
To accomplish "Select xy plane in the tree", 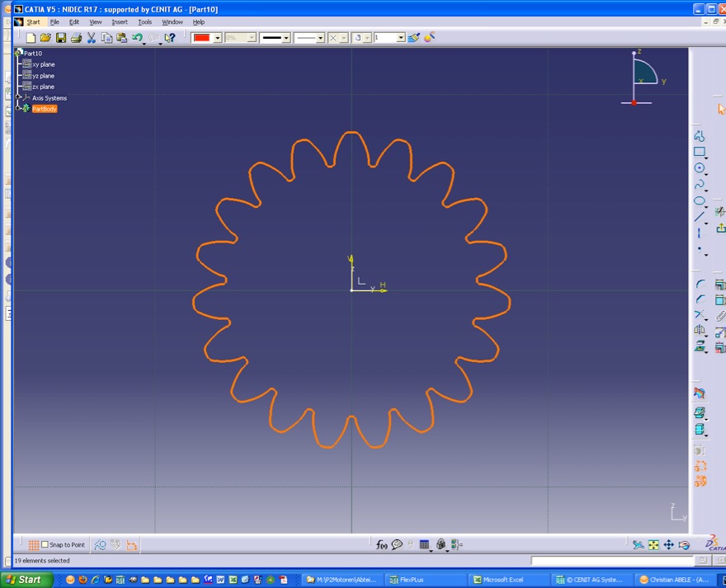I will pos(44,64).
